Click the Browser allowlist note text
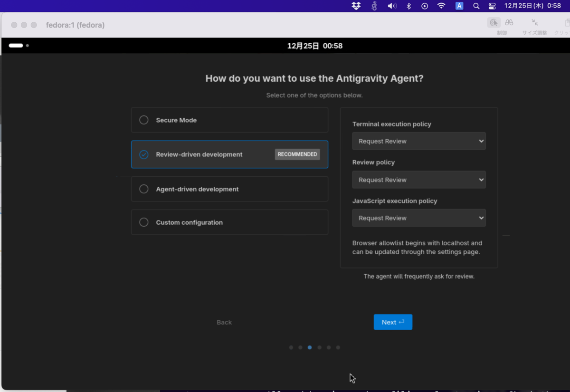 (417, 247)
